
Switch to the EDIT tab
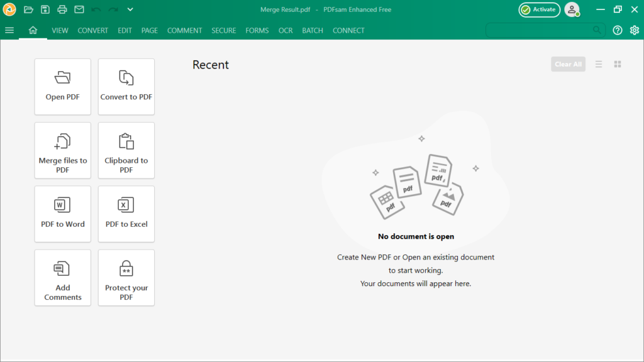125,30
